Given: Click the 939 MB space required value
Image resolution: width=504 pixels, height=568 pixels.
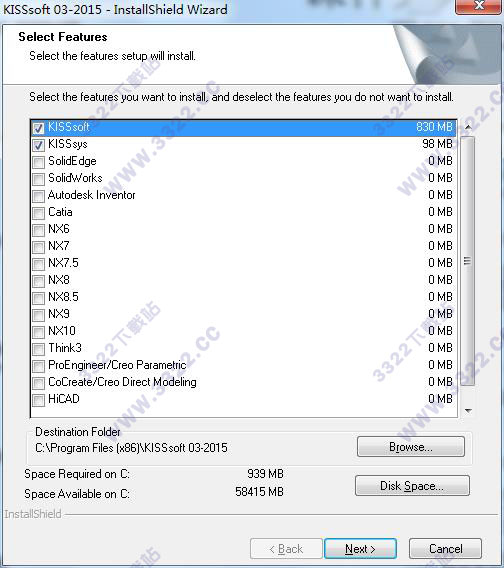Looking at the screenshot, I should 265,474.
